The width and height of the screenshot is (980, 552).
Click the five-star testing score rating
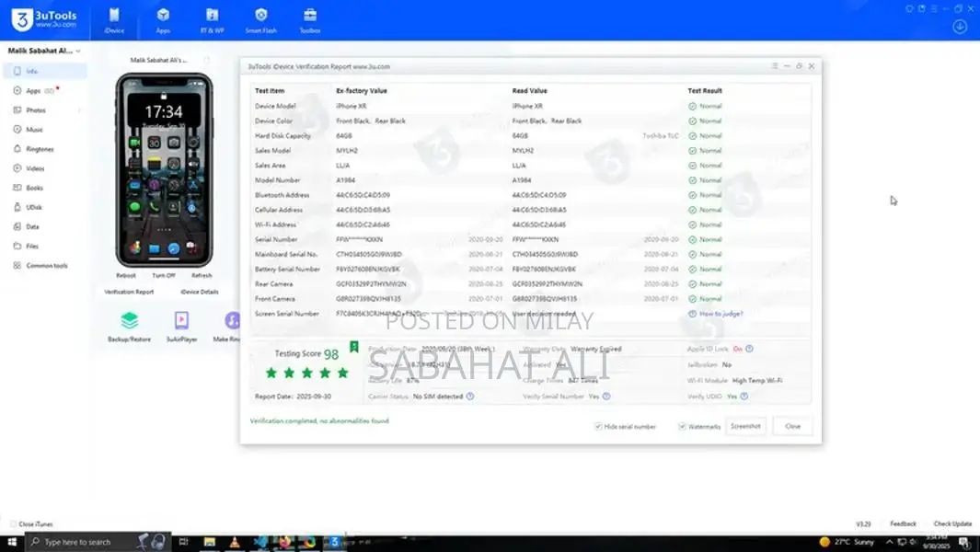307,373
